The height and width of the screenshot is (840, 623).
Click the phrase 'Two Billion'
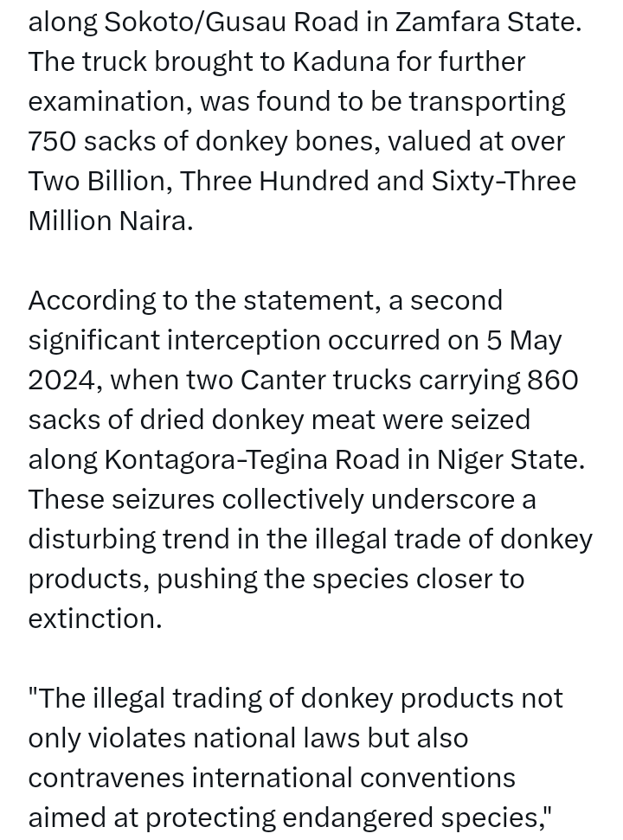coord(100,181)
